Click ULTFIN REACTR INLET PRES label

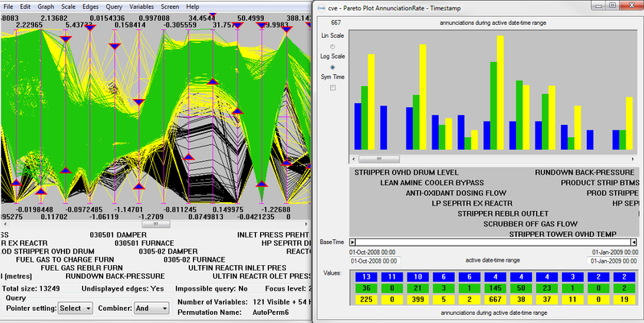point(237,268)
